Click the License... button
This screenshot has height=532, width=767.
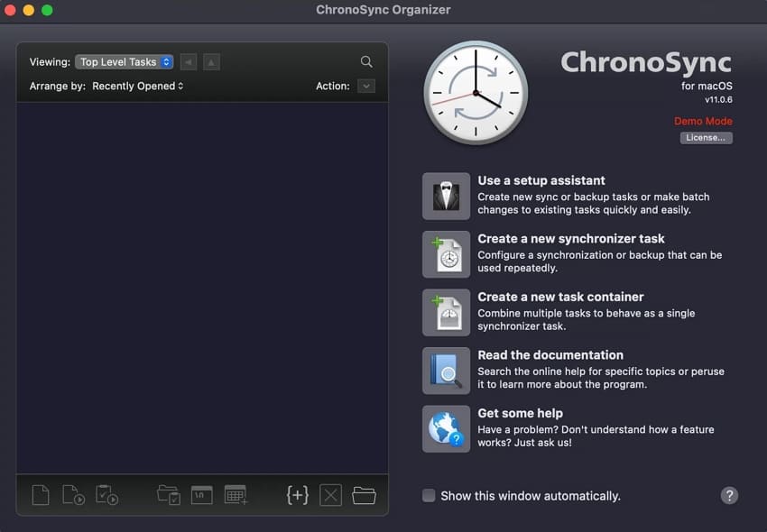click(706, 138)
